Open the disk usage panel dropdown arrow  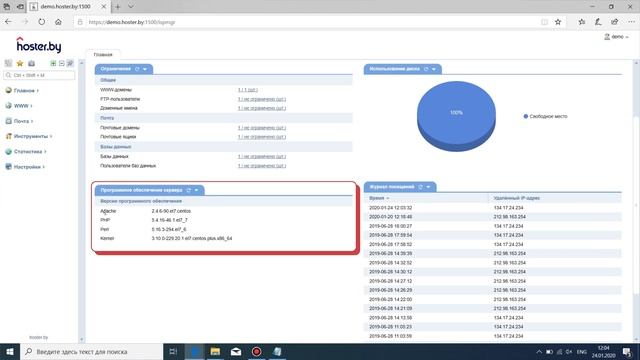(434, 69)
